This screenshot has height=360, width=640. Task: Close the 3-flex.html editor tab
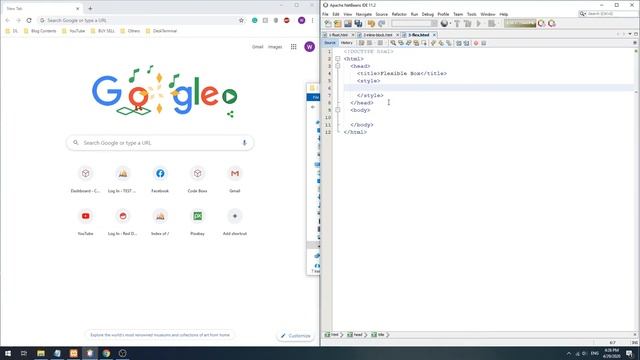coord(434,35)
